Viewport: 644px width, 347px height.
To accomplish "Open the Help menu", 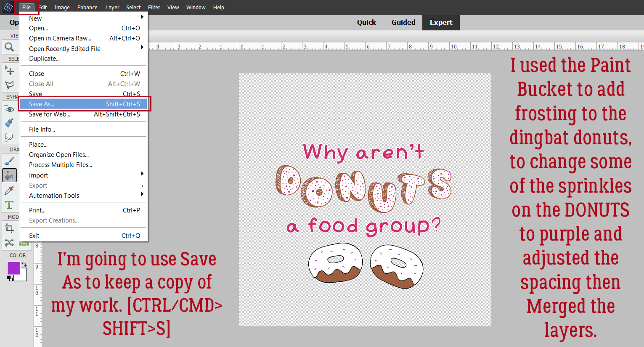I will click(218, 7).
